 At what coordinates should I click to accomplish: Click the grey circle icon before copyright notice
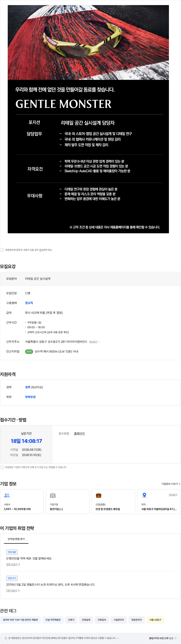click(6, 638)
